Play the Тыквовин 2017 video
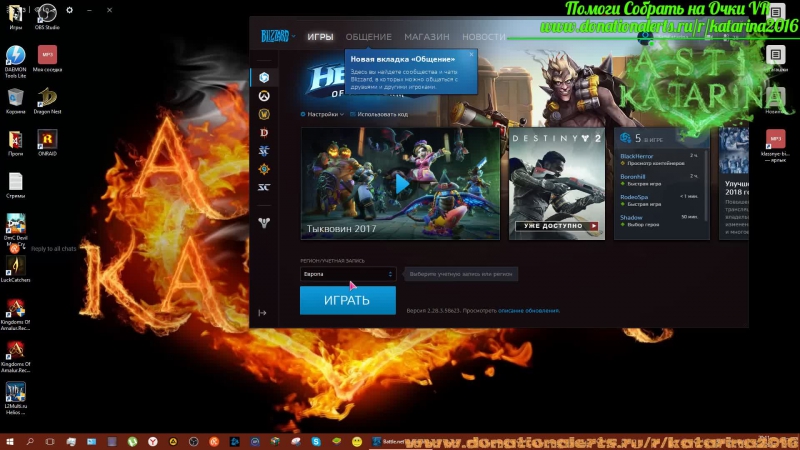Screen dimensions: 800x450 point(402,184)
